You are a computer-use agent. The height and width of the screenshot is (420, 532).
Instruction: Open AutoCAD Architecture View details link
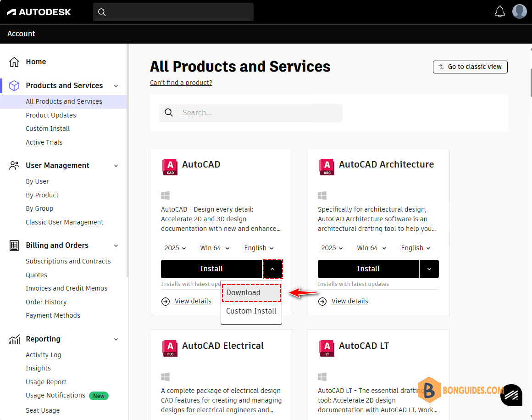350,301
